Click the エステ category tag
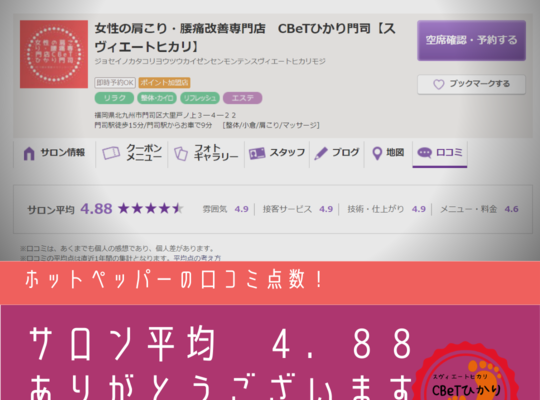The height and width of the screenshot is (400, 540). click(x=242, y=98)
